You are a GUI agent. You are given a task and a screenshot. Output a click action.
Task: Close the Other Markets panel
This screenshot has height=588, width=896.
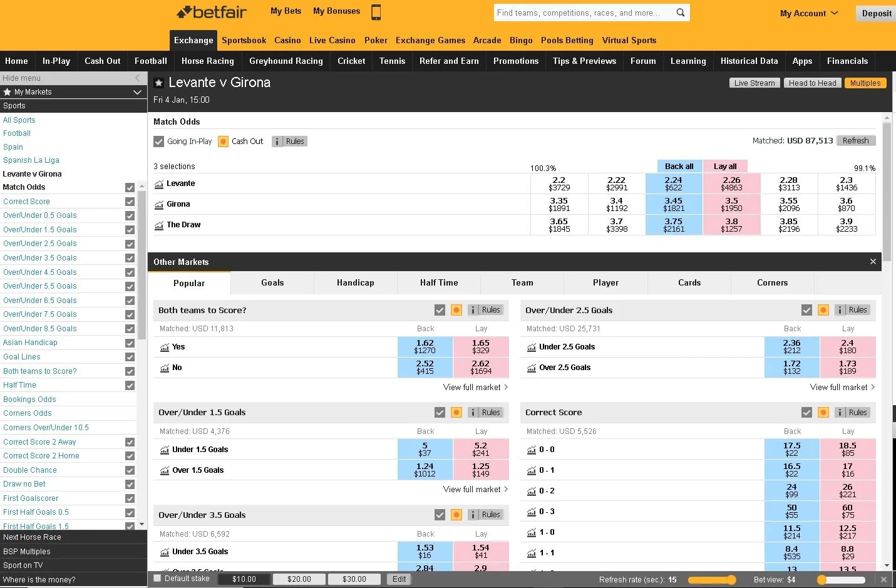[x=873, y=262]
